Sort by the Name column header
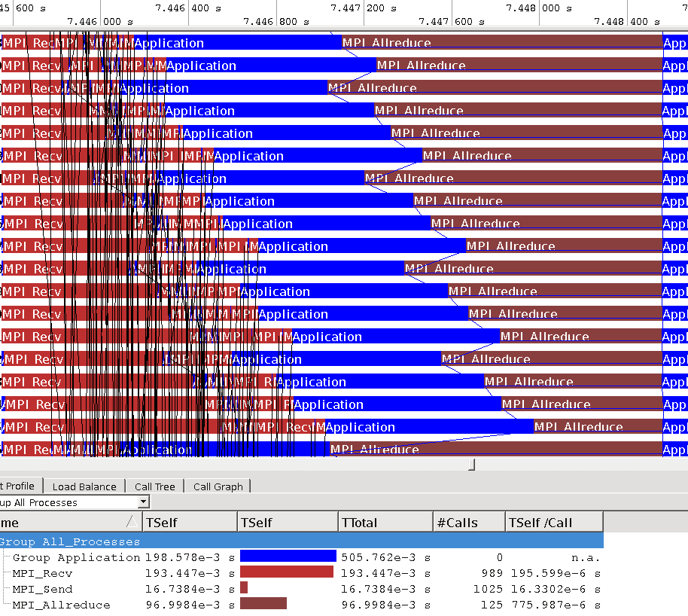 point(70,523)
